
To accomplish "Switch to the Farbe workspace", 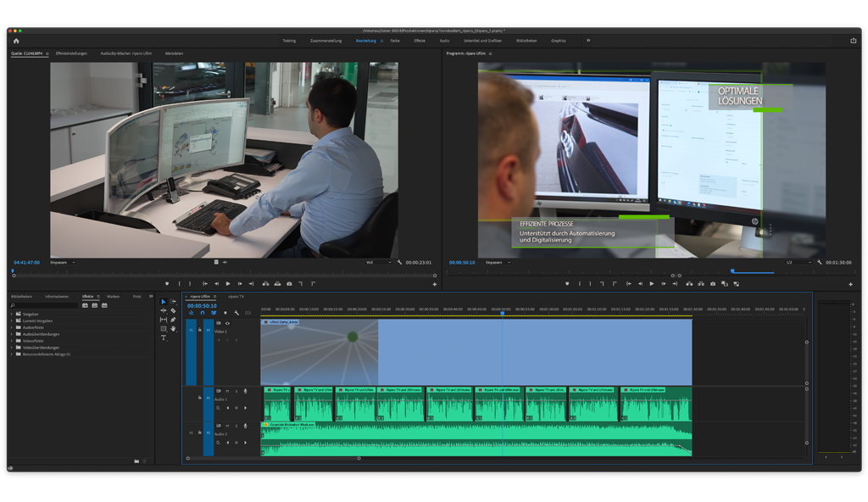I will (x=395, y=40).
